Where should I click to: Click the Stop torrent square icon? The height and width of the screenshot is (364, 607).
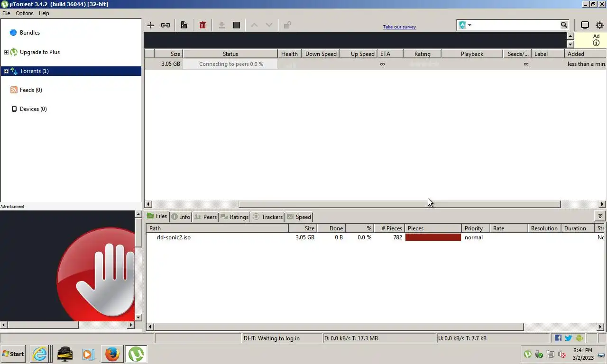(x=237, y=25)
